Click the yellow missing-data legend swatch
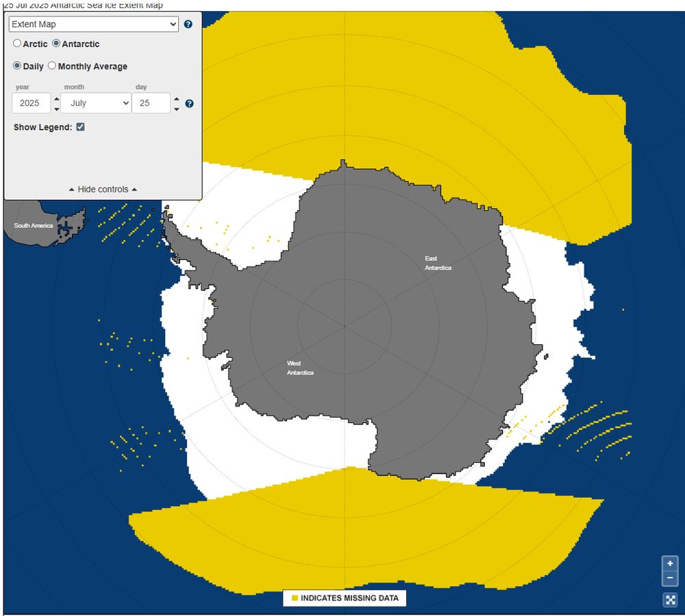Image resolution: width=685 pixels, height=616 pixels. [x=295, y=597]
